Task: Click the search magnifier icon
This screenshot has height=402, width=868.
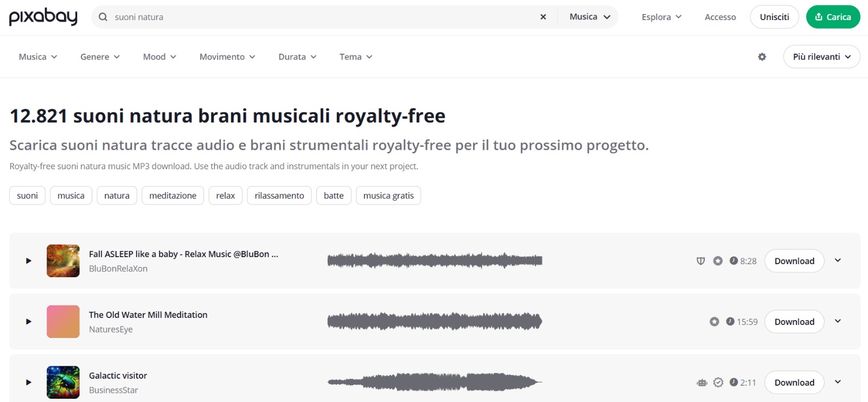Action: tap(103, 17)
